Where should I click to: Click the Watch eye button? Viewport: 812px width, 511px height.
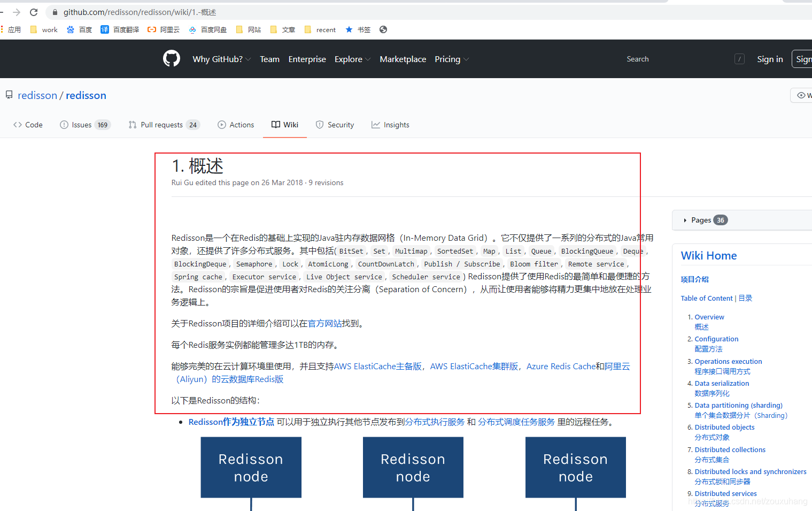pyautogui.click(x=802, y=95)
